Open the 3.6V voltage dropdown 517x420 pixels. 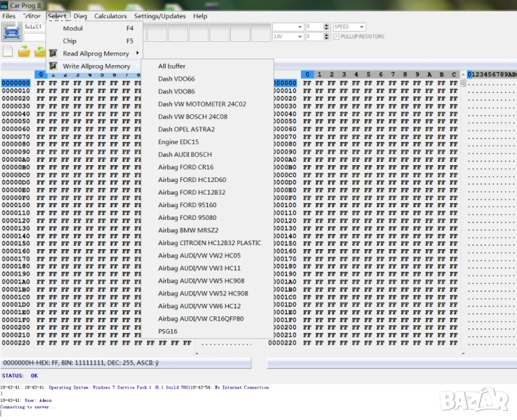(298, 36)
